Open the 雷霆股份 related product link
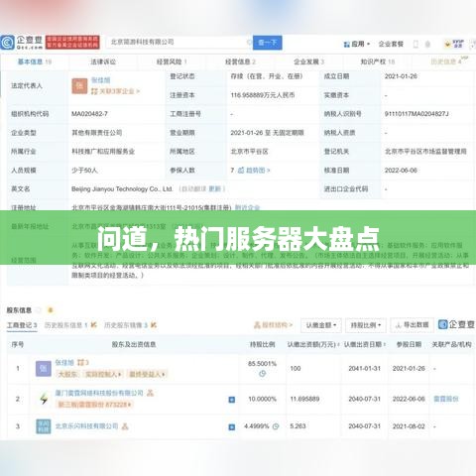 pyautogui.click(x=446, y=399)
